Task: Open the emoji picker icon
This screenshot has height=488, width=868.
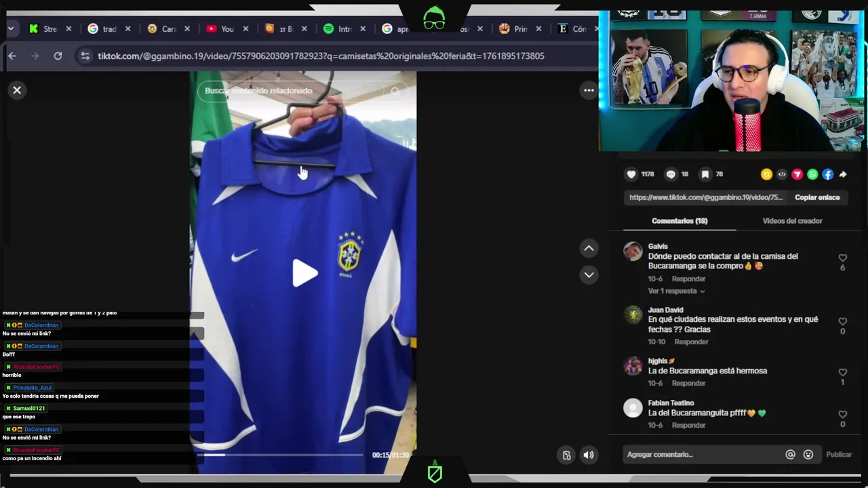Action: 808,455
